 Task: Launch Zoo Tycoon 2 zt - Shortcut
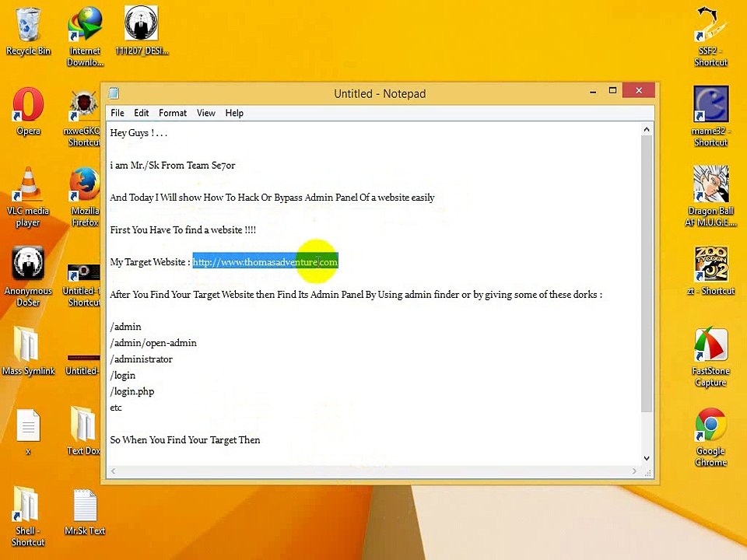pos(710,271)
